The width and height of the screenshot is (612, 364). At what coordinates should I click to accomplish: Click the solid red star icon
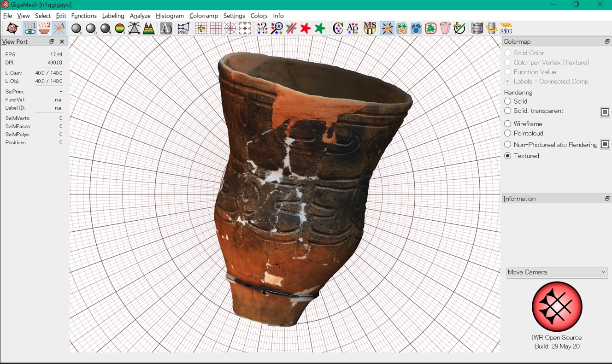pos(306,29)
